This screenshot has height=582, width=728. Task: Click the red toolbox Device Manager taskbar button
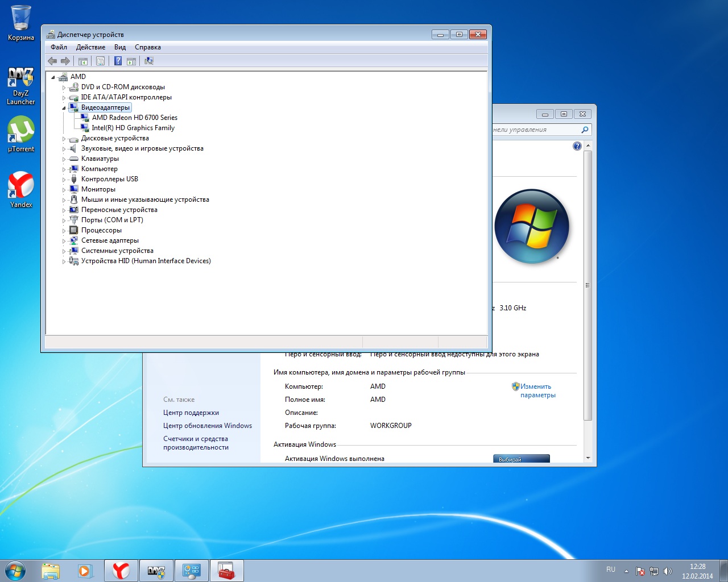(x=226, y=571)
